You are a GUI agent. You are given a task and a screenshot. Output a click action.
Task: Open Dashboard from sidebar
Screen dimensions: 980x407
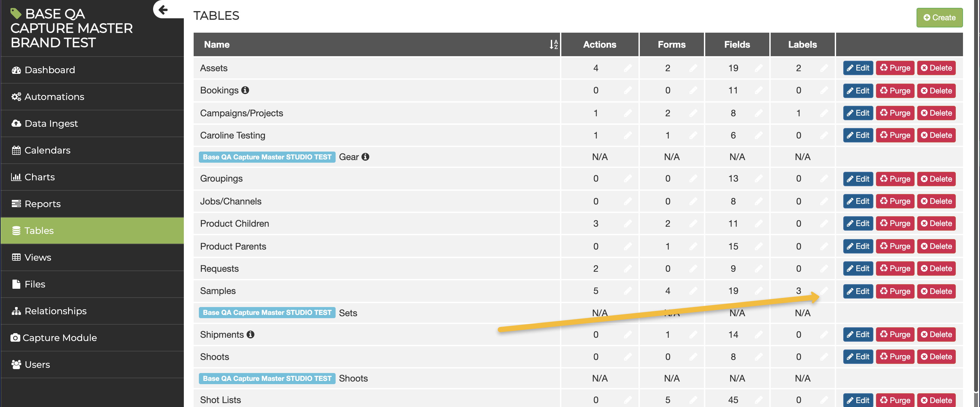pos(49,70)
